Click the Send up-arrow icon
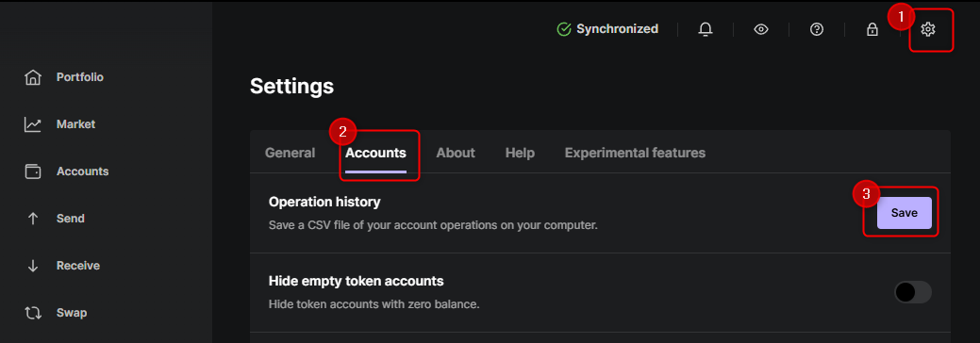 coord(32,219)
